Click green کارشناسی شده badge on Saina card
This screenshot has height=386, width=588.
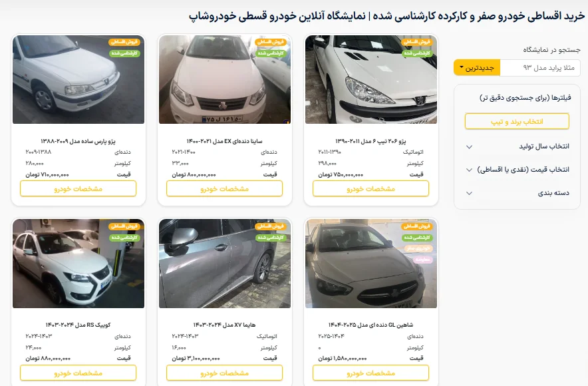click(x=271, y=53)
